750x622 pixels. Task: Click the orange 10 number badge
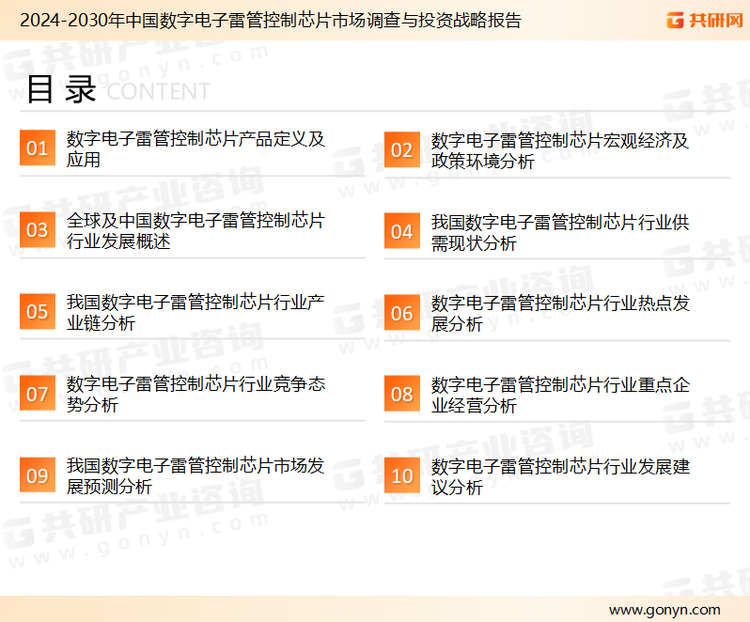[x=402, y=476]
